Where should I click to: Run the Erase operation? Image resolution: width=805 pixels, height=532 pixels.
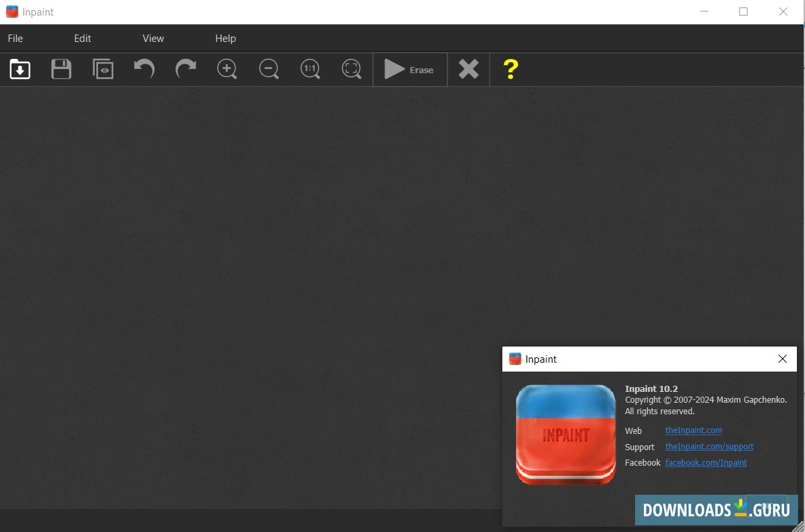pos(410,69)
